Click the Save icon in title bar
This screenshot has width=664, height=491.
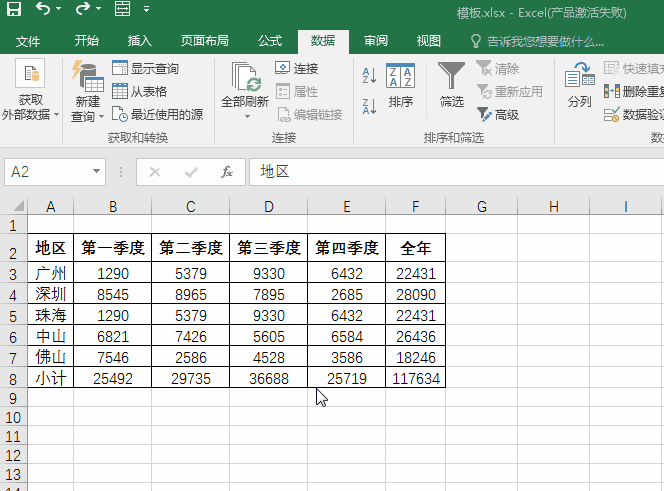(17, 10)
